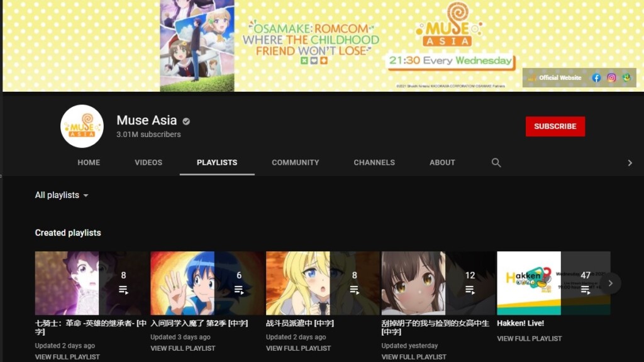This screenshot has width=644, height=362.
Task: Open 刮掉胡子的我 playlist thumbnail
Action: [438, 283]
